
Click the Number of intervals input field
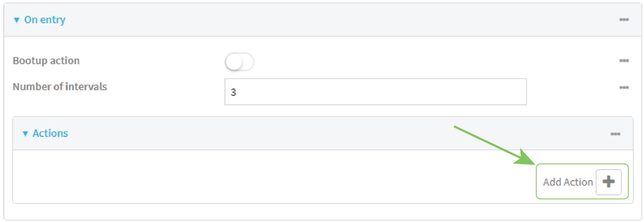(375, 92)
